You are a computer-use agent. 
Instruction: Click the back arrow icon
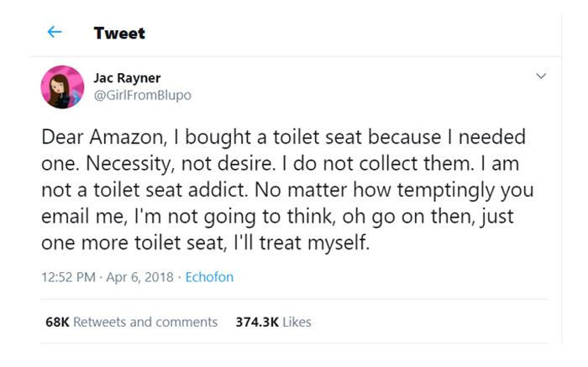[55, 33]
